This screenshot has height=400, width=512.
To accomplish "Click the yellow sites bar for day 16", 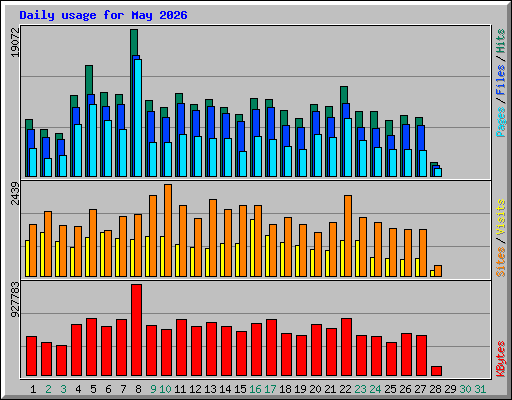I will 252,248.
